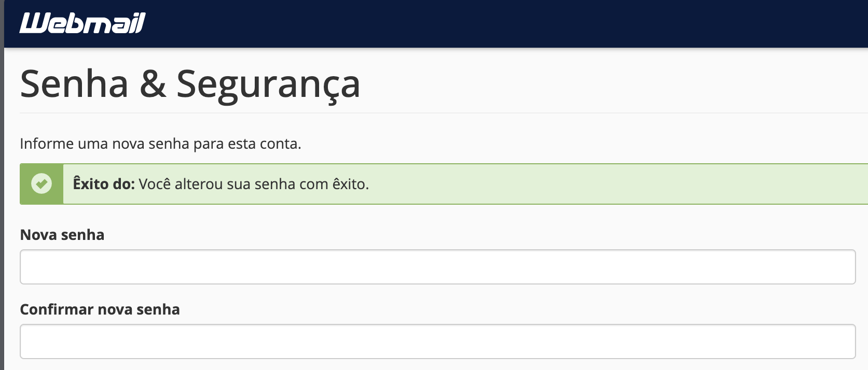The height and width of the screenshot is (370, 868).
Task: Click empty area of navy header bar
Action: coord(493,24)
